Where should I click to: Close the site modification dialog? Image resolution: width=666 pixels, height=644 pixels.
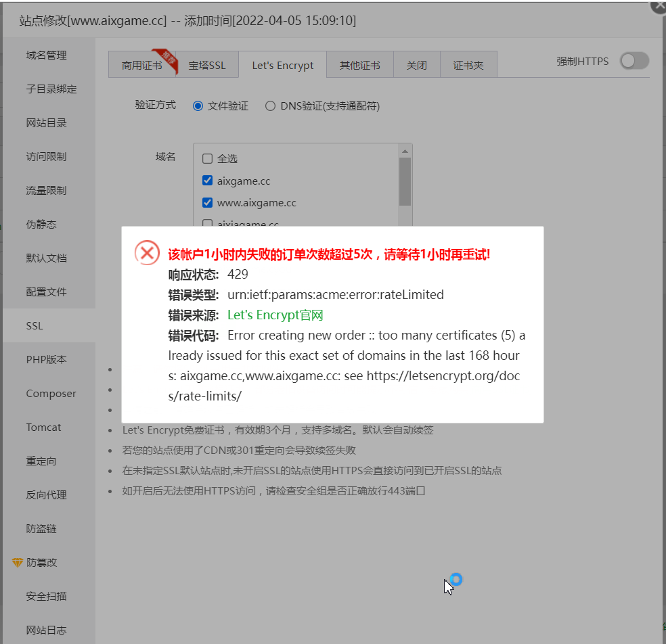(x=659, y=6)
